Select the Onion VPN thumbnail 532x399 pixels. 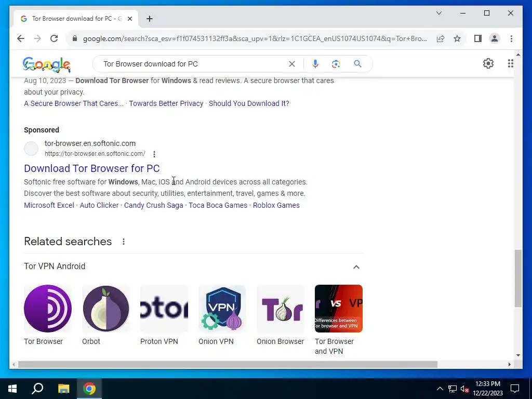click(x=222, y=309)
